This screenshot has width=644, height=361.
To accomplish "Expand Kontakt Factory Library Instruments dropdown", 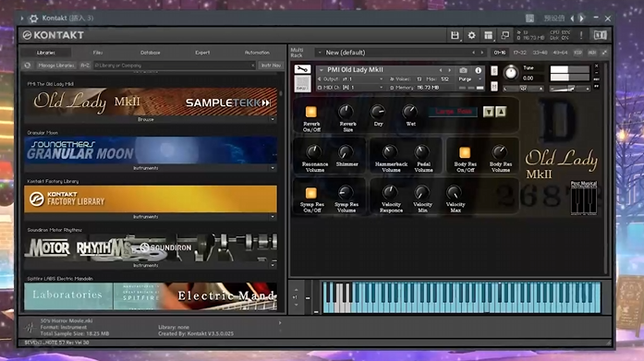I will (x=273, y=217).
